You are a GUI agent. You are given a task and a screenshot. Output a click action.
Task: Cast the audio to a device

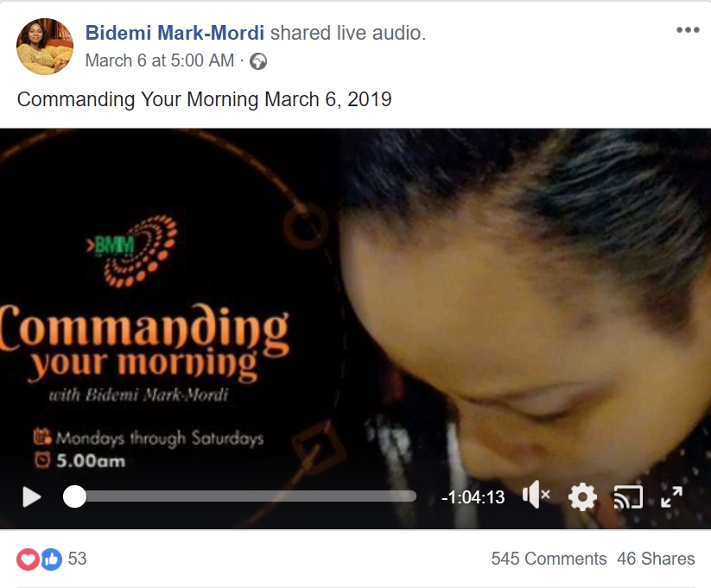coord(628,497)
